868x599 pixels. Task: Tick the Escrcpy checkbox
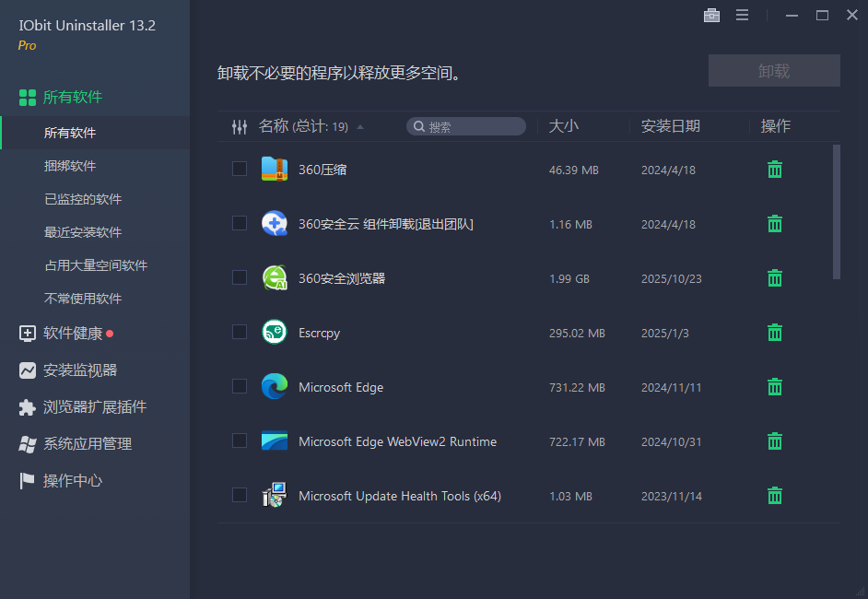click(x=240, y=332)
